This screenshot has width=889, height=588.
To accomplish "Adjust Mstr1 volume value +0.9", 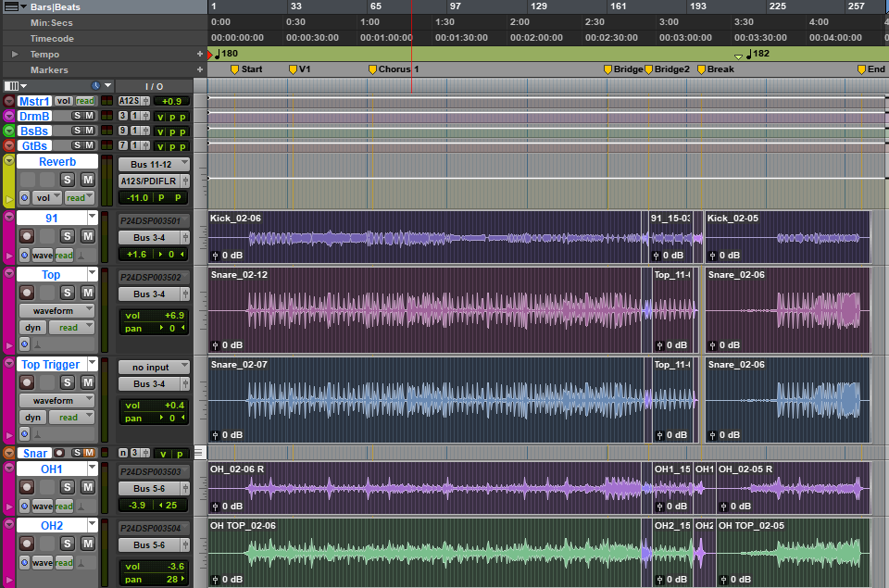I will [x=171, y=101].
